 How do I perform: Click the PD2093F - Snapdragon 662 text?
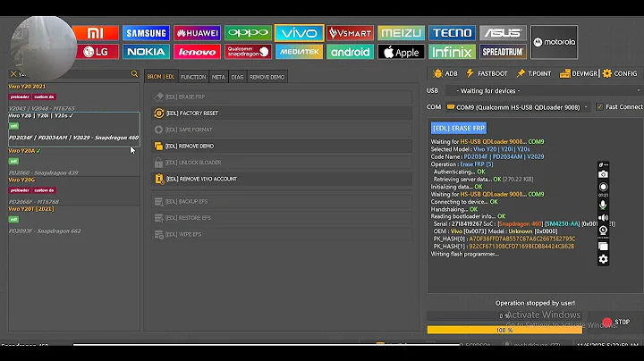[45, 231]
